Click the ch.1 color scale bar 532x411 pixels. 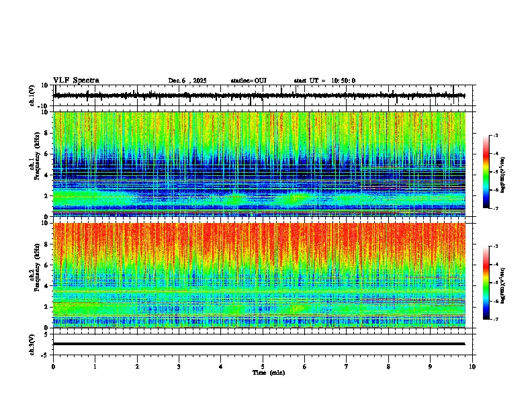(486, 172)
